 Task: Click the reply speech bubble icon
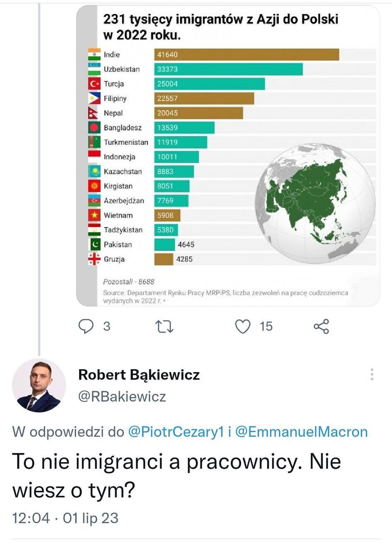86,326
